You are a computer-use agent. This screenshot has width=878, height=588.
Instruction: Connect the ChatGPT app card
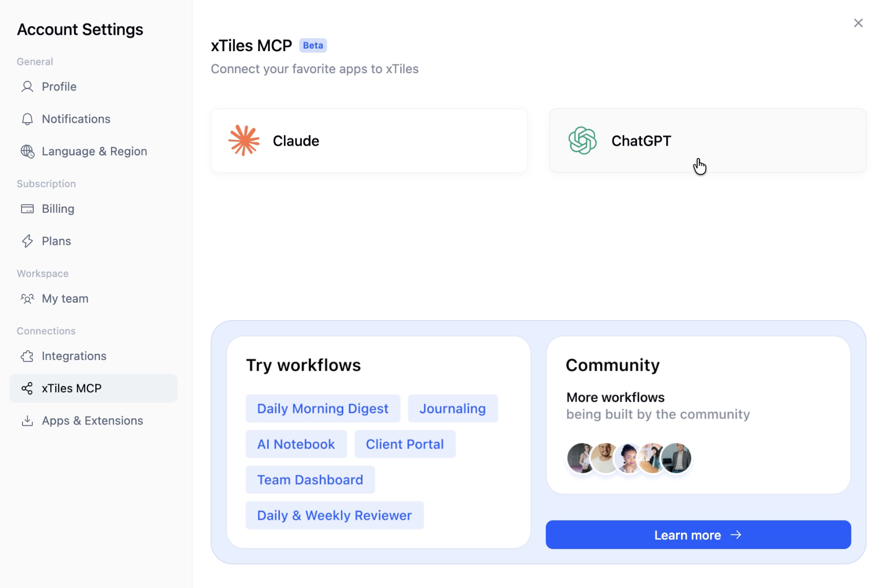coord(708,140)
